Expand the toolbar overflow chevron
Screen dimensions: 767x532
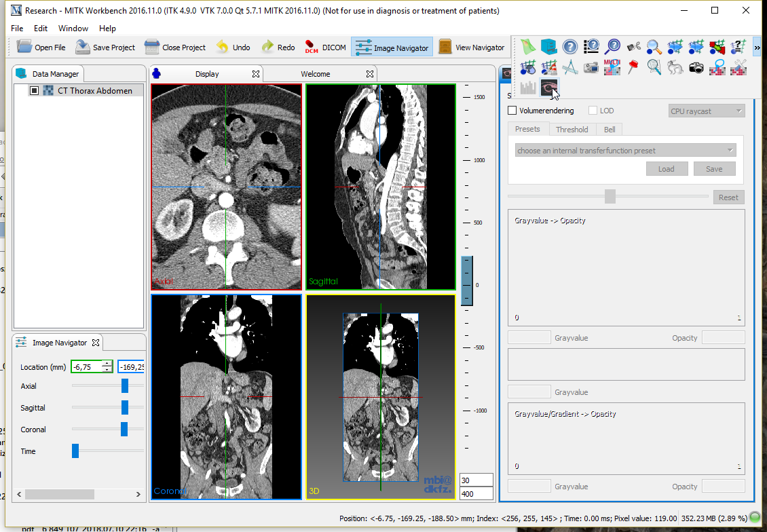pos(757,47)
